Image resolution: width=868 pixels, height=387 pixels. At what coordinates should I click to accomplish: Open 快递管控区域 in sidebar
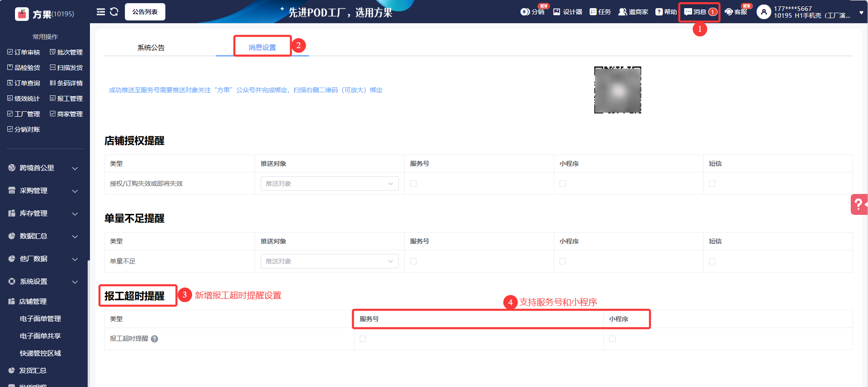tap(40, 353)
